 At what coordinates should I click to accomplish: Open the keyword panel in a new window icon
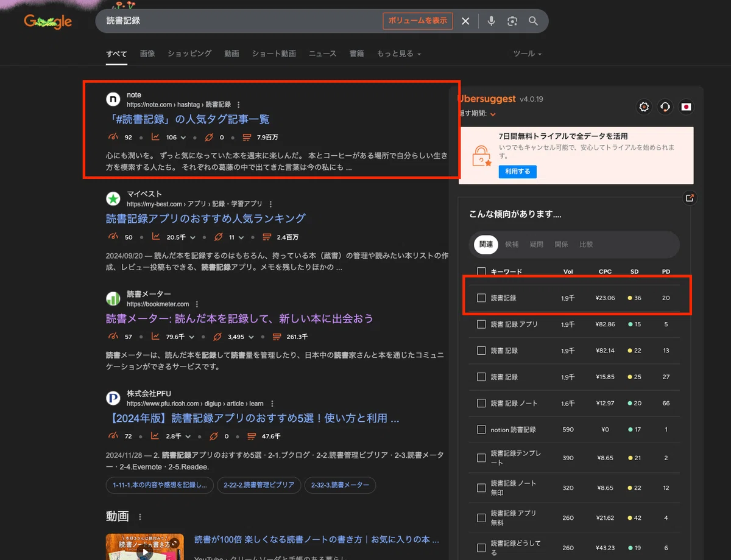(690, 198)
